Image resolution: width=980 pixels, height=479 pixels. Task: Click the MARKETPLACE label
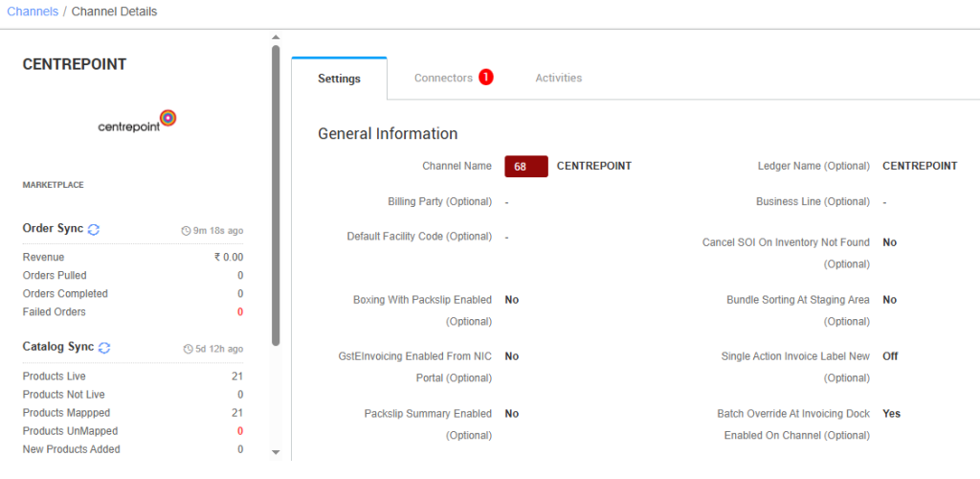tap(54, 185)
